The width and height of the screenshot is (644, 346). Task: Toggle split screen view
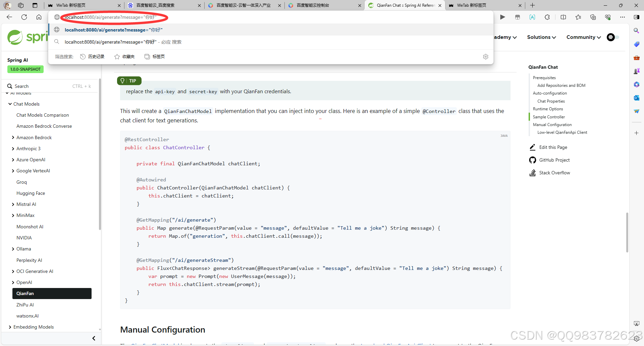coord(563,17)
